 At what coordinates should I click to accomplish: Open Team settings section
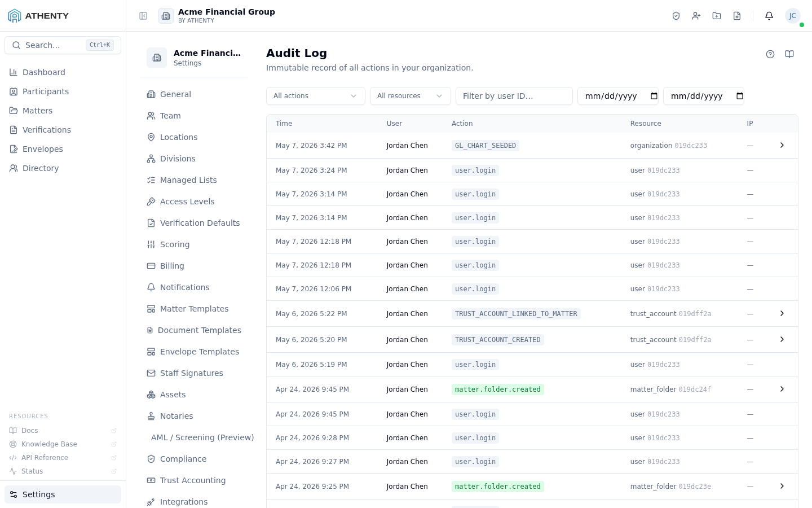[194, 116]
